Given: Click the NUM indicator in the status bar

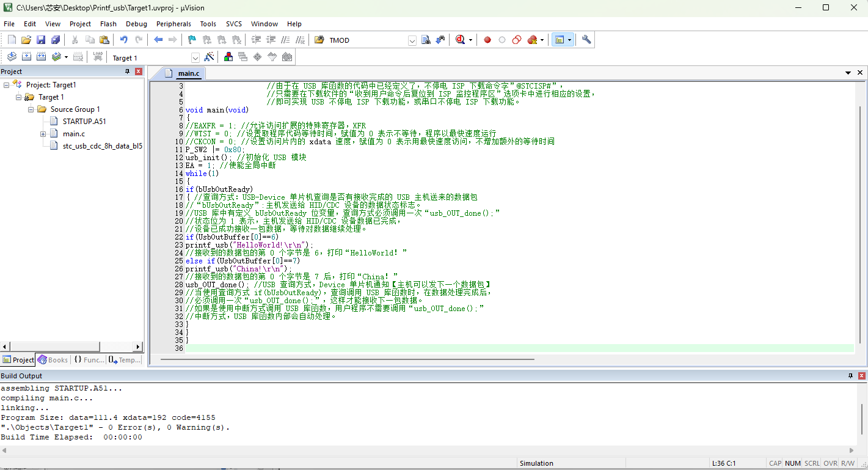Looking at the screenshot, I should point(793,463).
